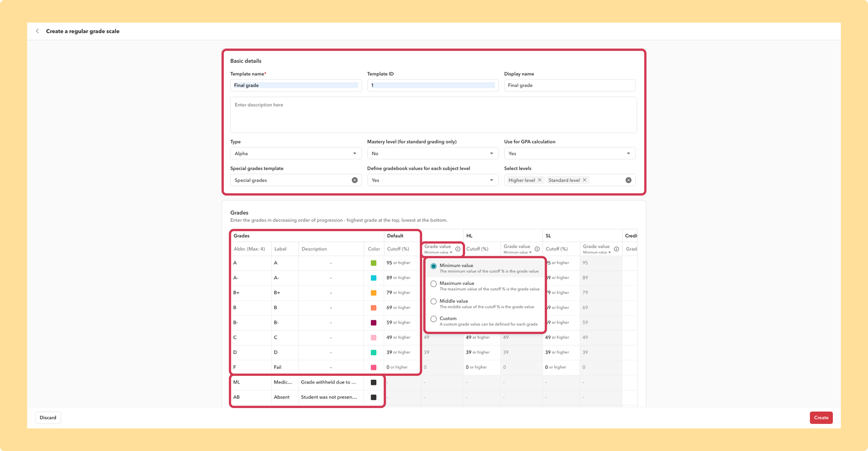Click the Discard button

pyautogui.click(x=48, y=418)
